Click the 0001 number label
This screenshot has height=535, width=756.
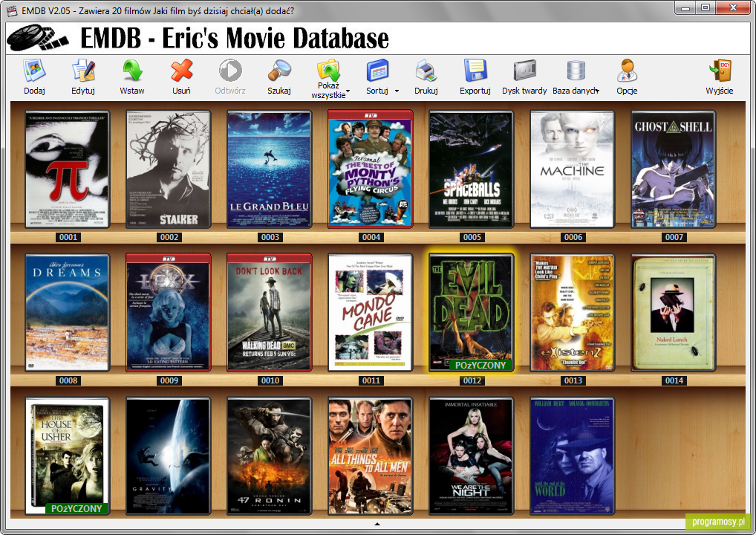point(68,237)
